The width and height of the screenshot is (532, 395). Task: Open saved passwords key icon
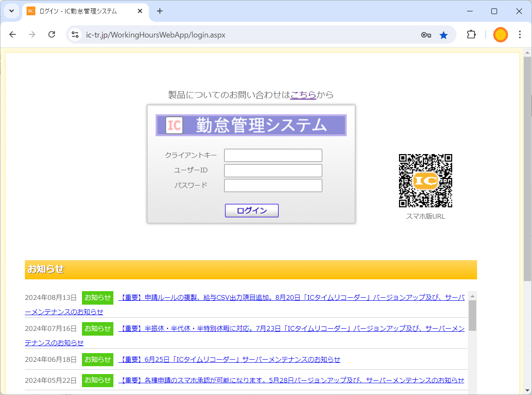tap(426, 35)
